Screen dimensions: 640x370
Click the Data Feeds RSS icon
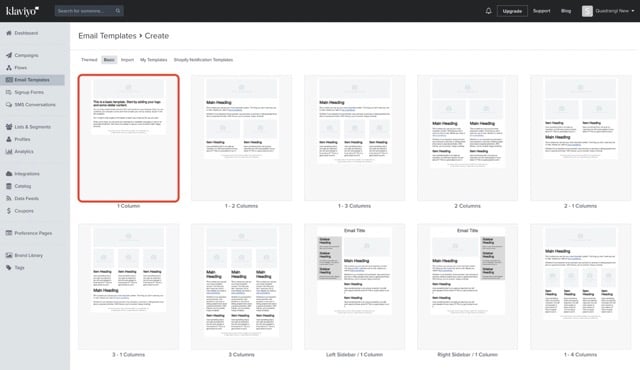pyautogui.click(x=9, y=198)
